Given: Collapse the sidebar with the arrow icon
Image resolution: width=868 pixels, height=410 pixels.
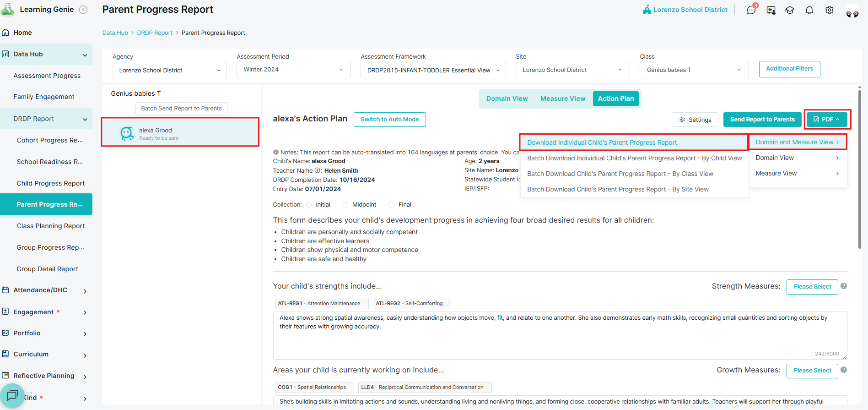Looking at the screenshot, I should tap(83, 10).
